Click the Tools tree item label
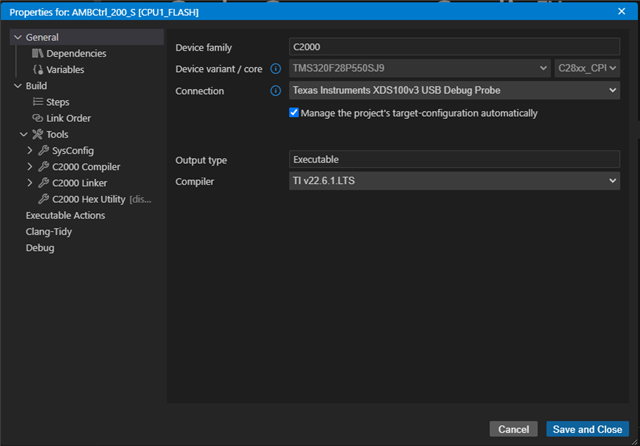The image size is (640, 446). click(x=57, y=134)
